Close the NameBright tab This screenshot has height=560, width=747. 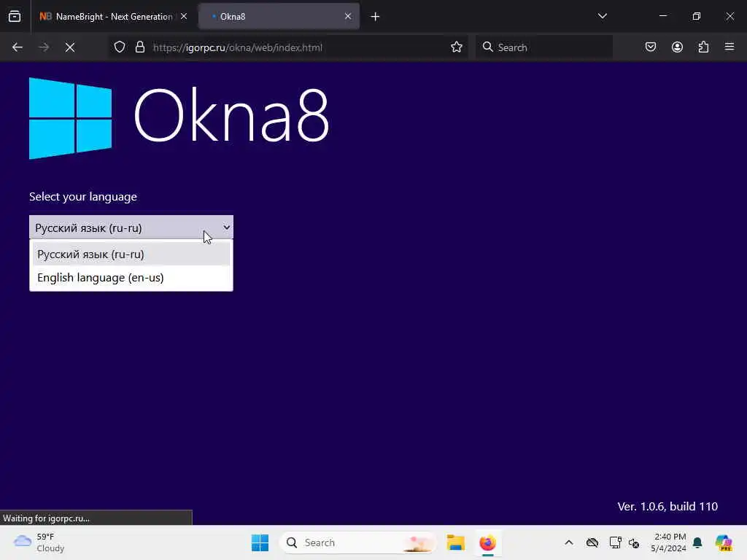184,16
